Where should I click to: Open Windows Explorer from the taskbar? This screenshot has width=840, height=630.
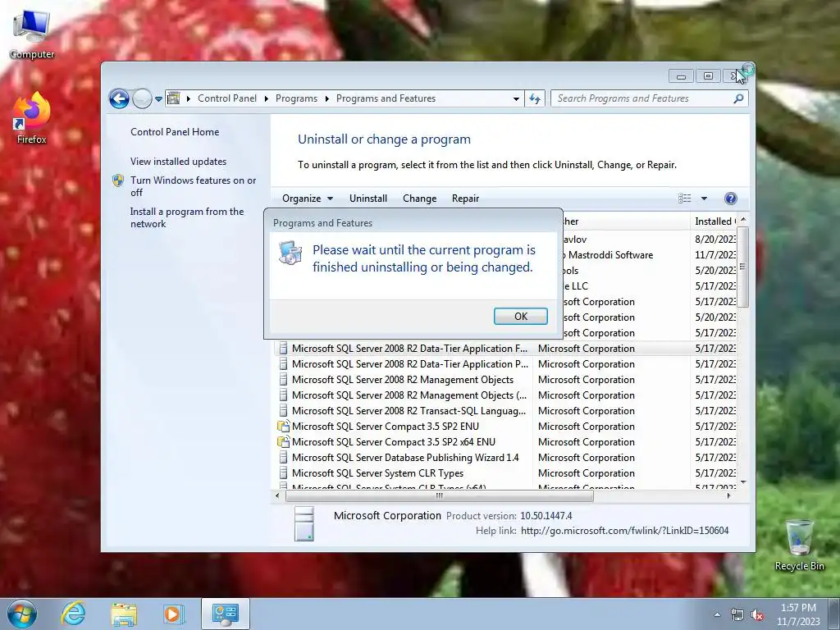124,614
